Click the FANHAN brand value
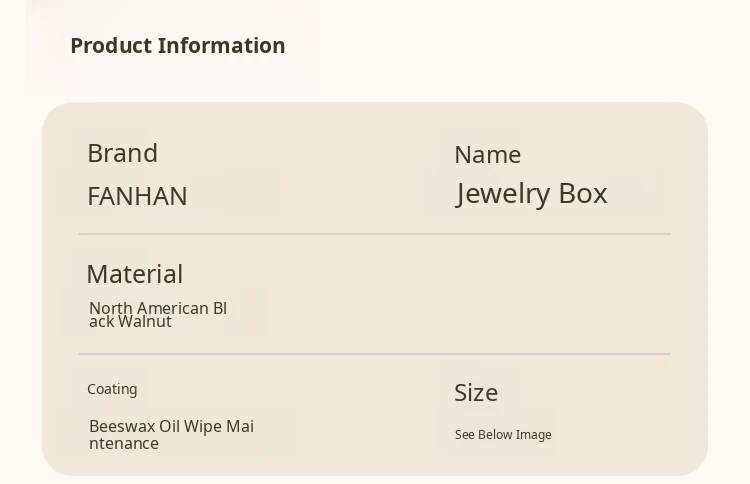The height and width of the screenshot is (484, 750). click(x=137, y=196)
